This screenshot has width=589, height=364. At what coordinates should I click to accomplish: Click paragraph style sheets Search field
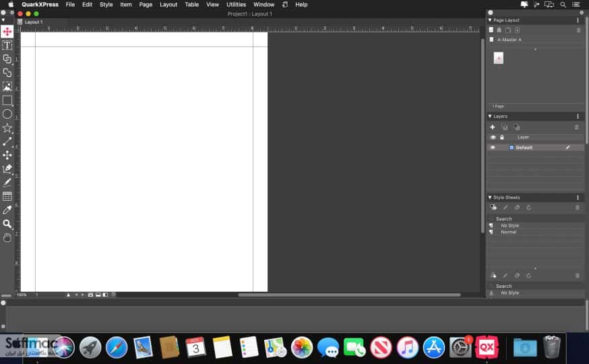tap(535, 218)
